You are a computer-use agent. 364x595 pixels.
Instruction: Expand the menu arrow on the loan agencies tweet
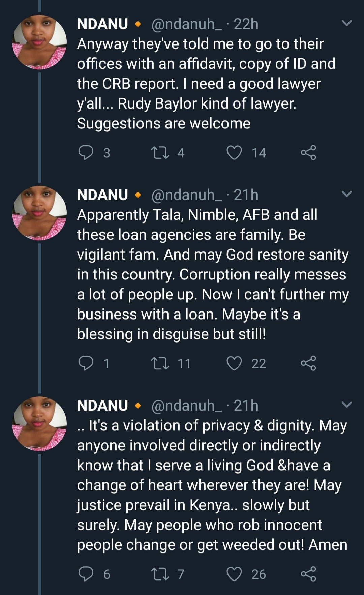tap(347, 194)
